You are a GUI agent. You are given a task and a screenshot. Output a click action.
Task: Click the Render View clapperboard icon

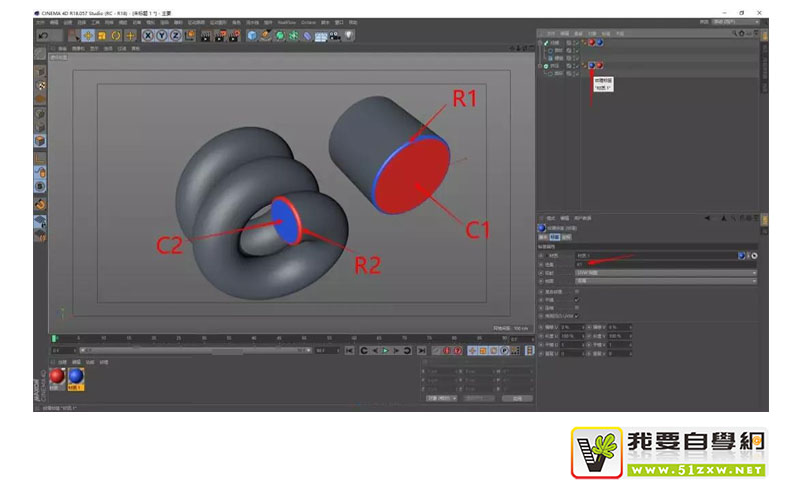(x=204, y=36)
